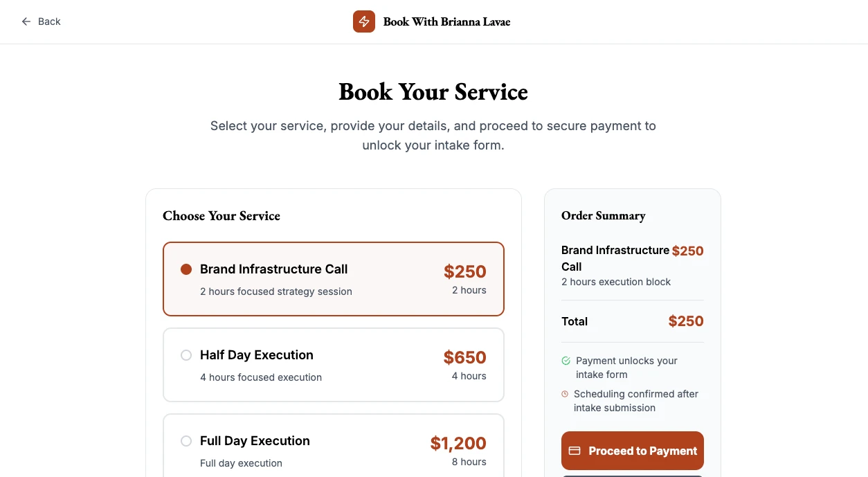Click the $1,200 price on Full Day Execution
This screenshot has height=477, width=868.
pos(458,443)
